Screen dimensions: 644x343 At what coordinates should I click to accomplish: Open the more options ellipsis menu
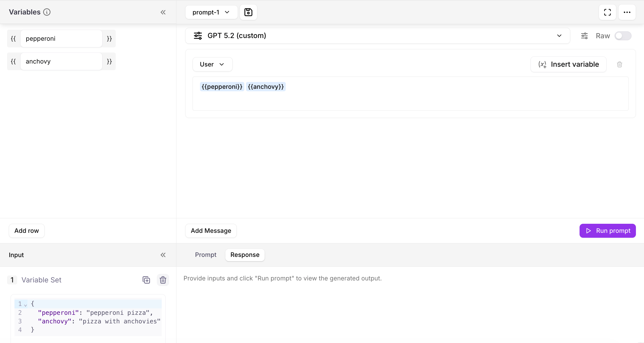pos(627,12)
